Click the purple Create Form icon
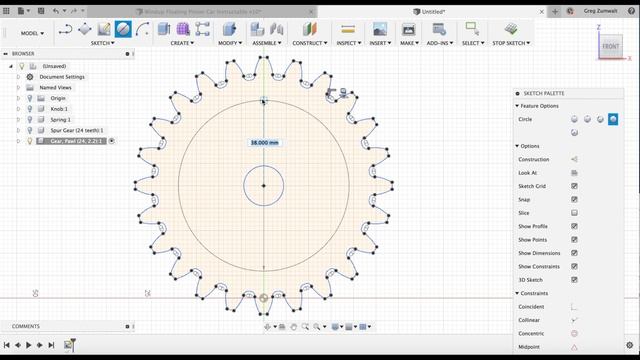 [183, 29]
